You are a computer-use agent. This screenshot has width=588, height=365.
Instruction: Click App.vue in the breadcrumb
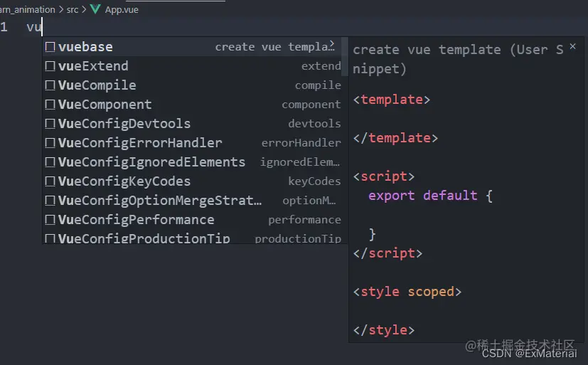coord(122,10)
